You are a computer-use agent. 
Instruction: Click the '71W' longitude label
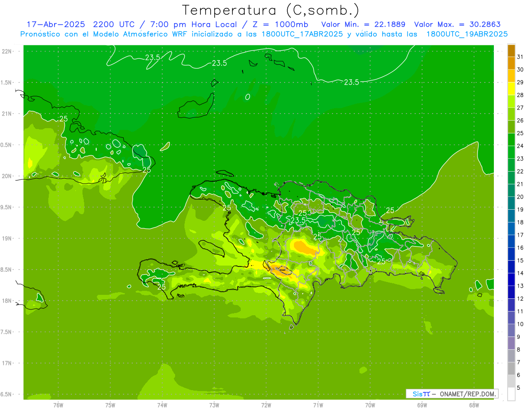pos(318,405)
